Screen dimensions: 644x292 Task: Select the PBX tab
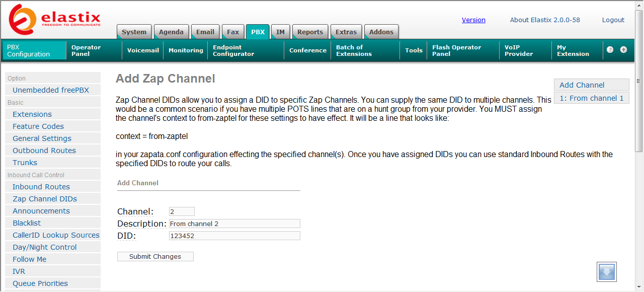[x=258, y=32]
